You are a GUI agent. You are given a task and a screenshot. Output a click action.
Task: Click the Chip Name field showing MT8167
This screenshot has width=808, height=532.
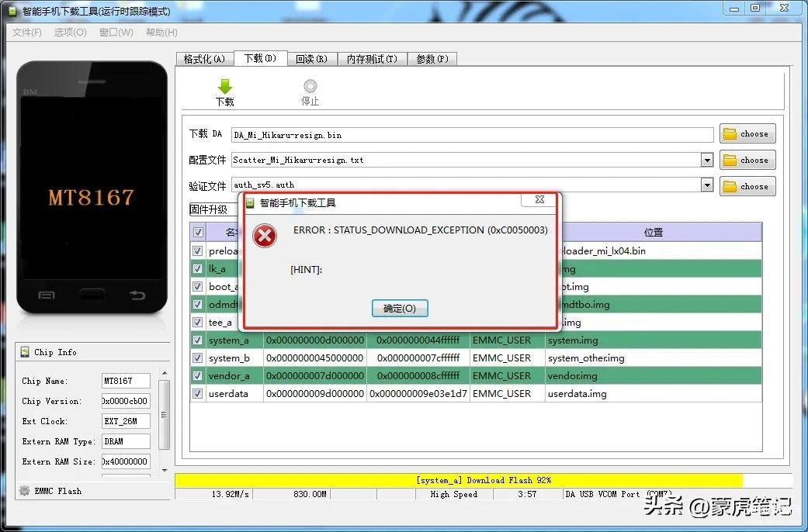(126, 381)
